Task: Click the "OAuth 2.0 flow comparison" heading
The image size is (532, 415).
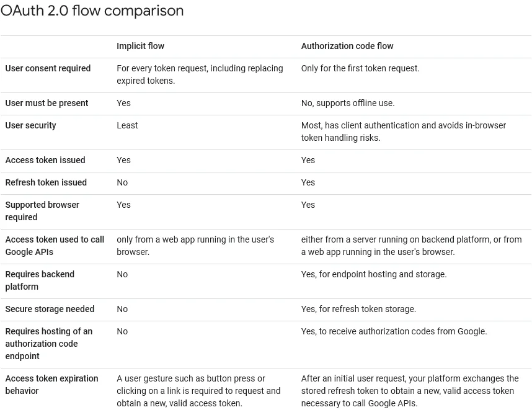Action: [x=92, y=11]
